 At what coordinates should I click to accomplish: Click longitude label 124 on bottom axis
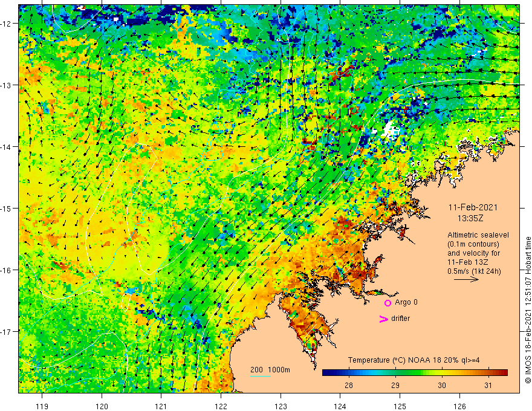click(x=340, y=406)
